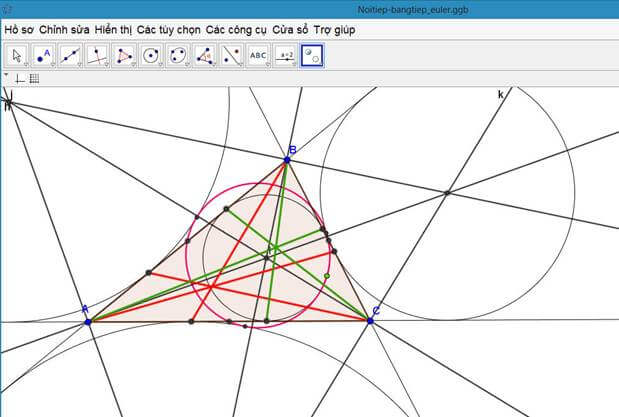The image size is (619, 417).
Task: Click the excenter point right of triangle
Action: pyautogui.click(x=447, y=193)
